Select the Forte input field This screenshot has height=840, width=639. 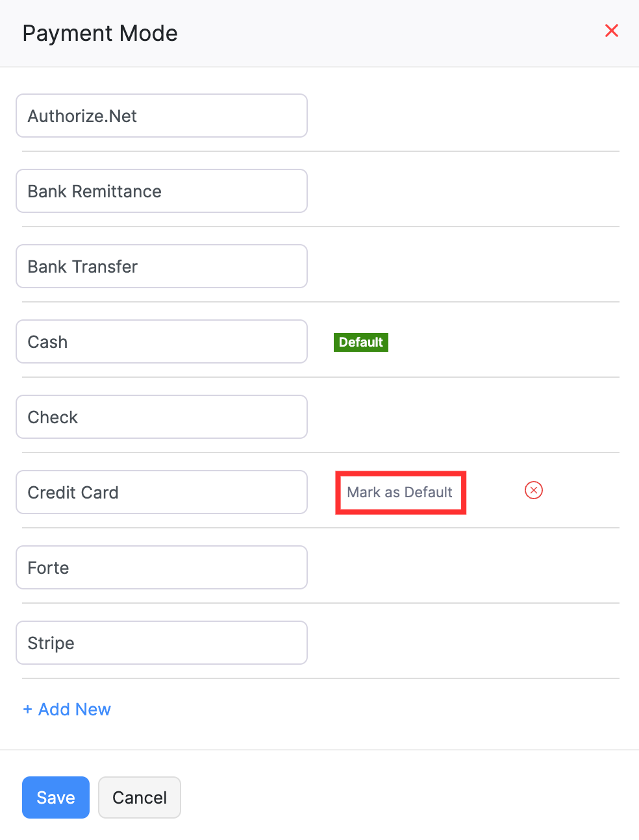tap(161, 567)
